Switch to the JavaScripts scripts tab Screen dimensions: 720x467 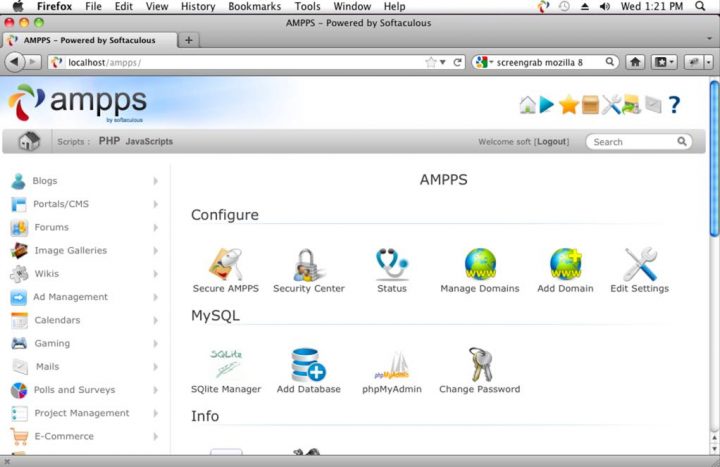[149, 142]
